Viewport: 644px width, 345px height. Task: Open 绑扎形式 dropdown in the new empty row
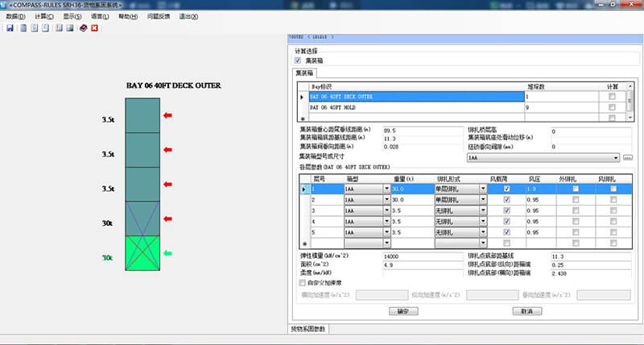[483, 243]
